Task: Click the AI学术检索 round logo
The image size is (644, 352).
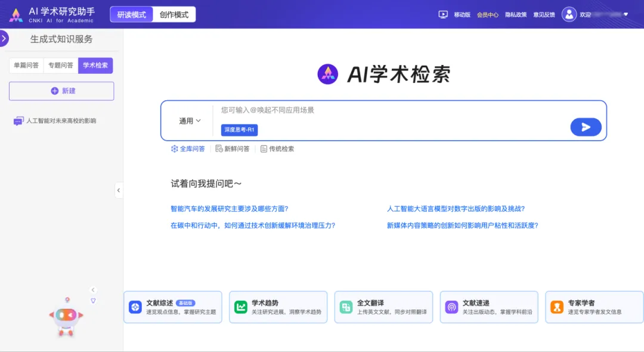Action: pyautogui.click(x=328, y=74)
